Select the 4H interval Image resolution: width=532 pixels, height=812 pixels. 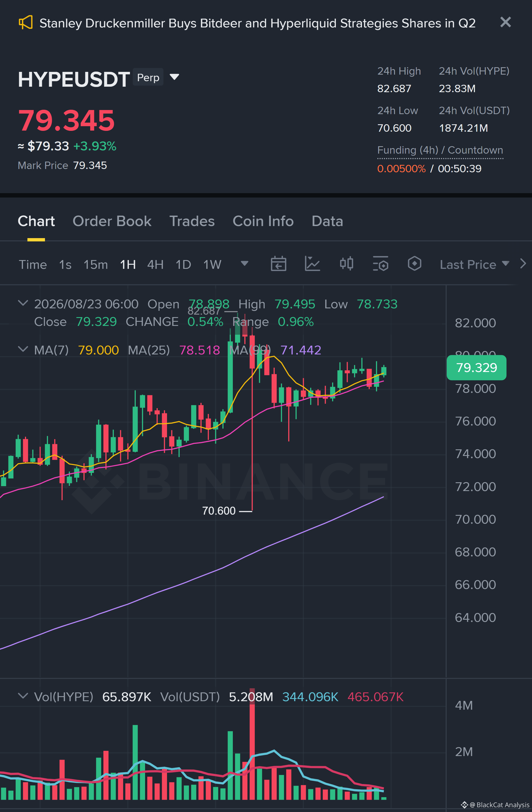pyautogui.click(x=155, y=264)
